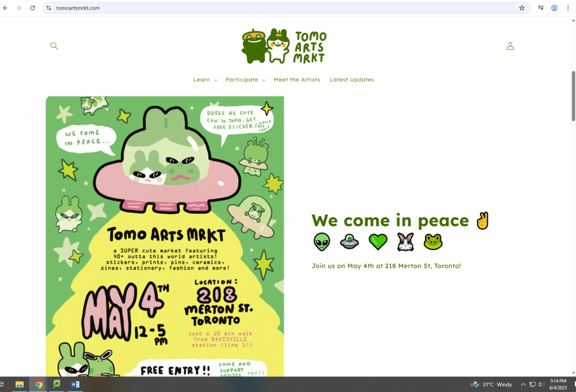Image resolution: width=576 pixels, height=392 pixels.
Task: Click the address bar URL field
Action: 282,8
